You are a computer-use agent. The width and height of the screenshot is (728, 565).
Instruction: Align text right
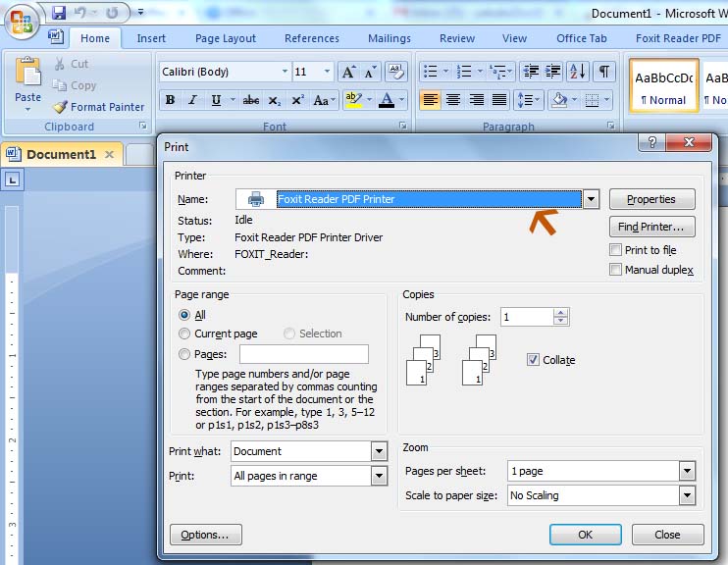pyautogui.click(x=477, y=100)
